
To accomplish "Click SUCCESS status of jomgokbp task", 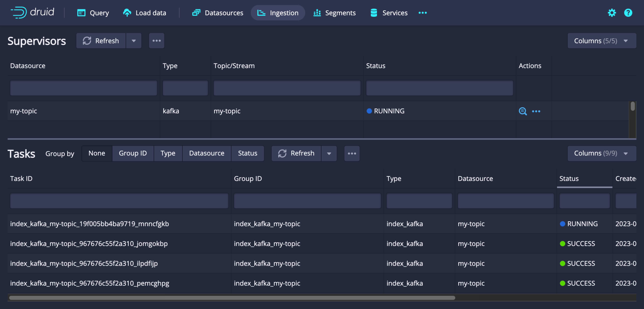I will click(577, 244).
